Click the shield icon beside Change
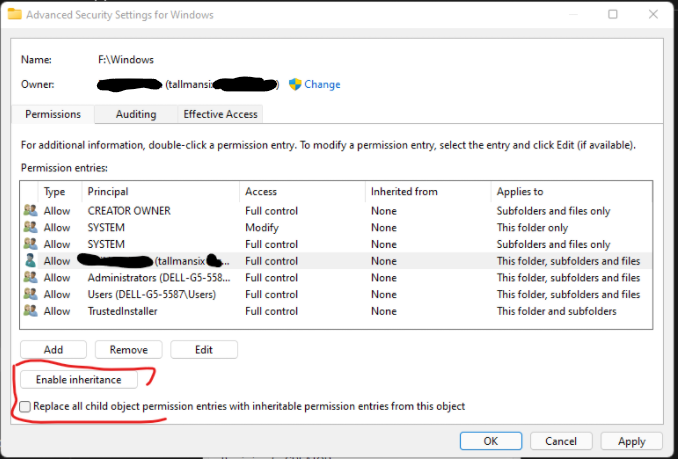This screenshot has width=684, height=463. coord(295,85)
